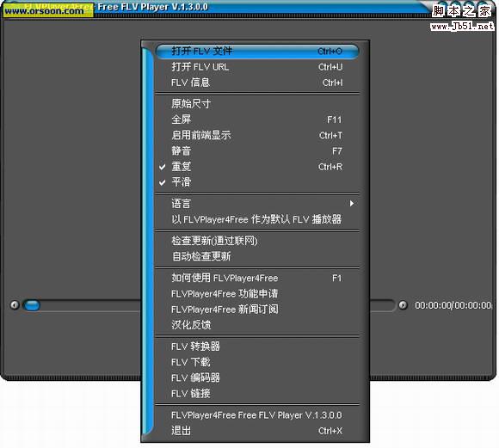Viewport: 499px width, 448px height.
Task: Set FLVPlayer4Free 作为默认 FLV 播放器
Action: click(257, 219)
